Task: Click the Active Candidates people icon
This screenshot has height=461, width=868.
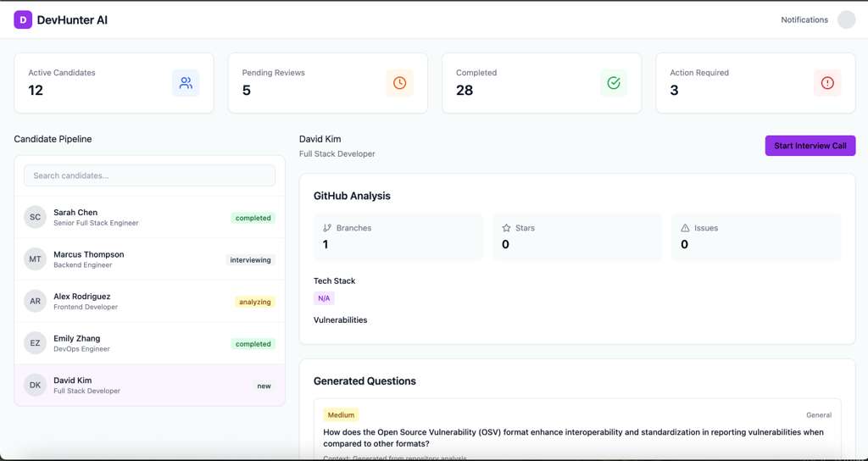Action: coord(186,83)
